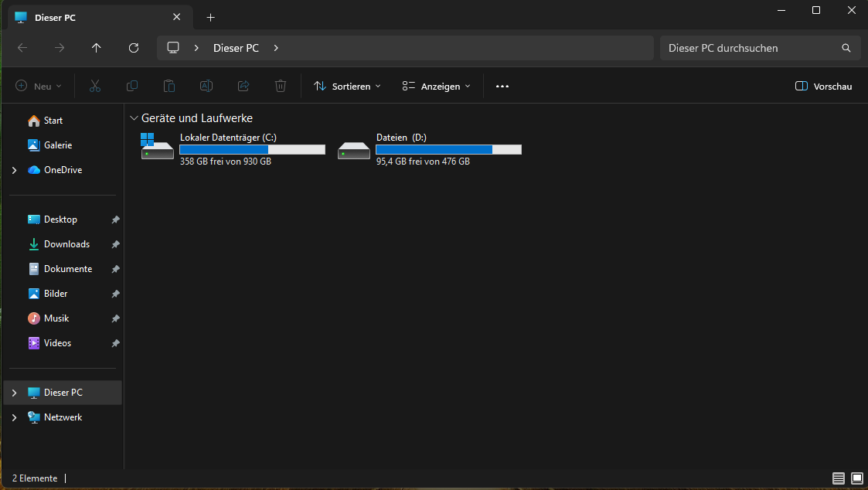868x490 pixels.
Task: Click the monitor icon in address bar
Action: (x=173, y=48)
